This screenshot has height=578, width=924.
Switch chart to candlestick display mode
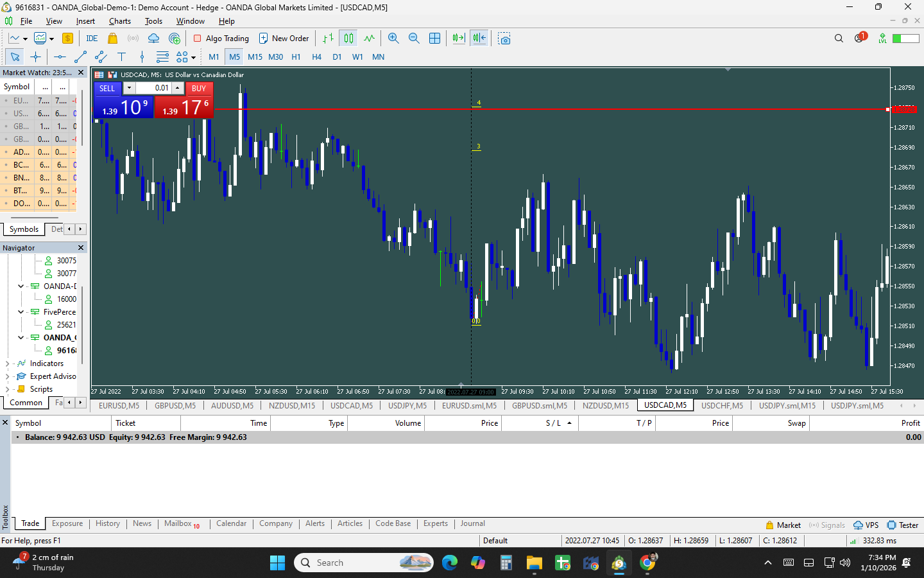pyautogui.click(x=348, y=39)
